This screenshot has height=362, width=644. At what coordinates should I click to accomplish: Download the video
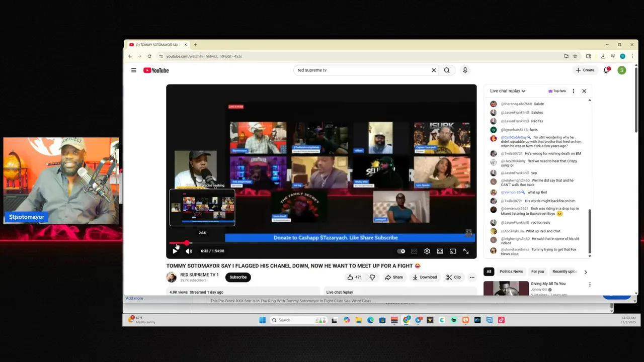pyautogui.click(x=425, y=277)
